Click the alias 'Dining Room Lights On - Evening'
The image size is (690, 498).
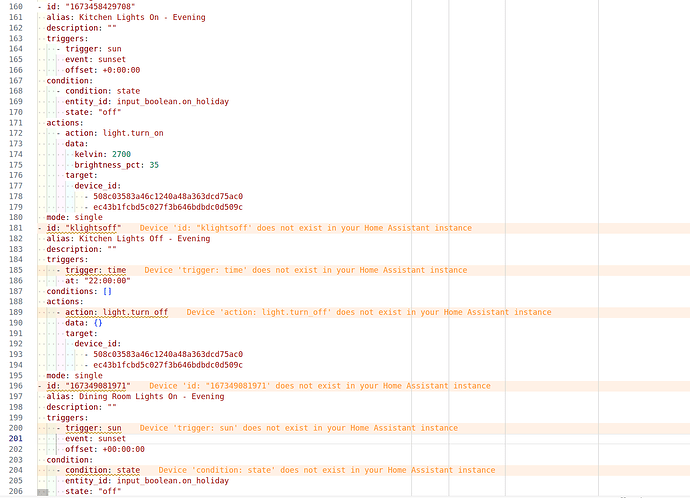[152, 396]
